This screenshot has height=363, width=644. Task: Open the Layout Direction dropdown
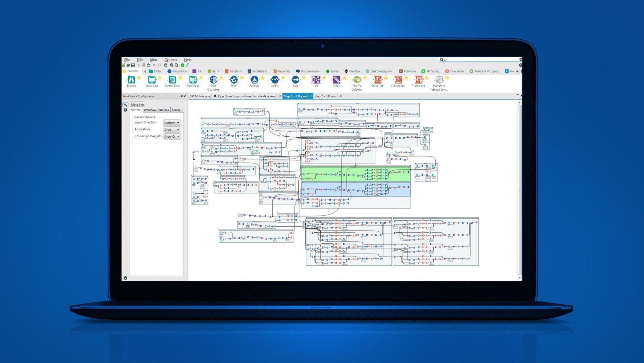coord(172,123)
